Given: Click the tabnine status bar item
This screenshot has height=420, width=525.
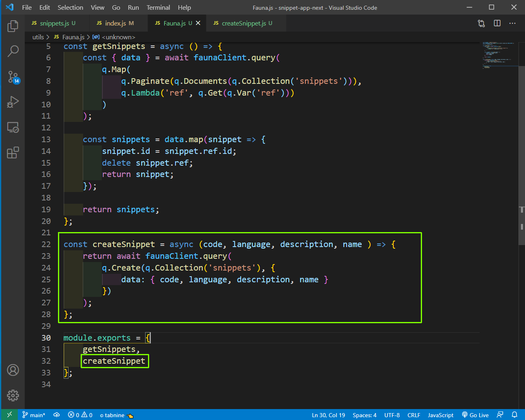Looking at the screenshot, I should [x=117, y=415].
